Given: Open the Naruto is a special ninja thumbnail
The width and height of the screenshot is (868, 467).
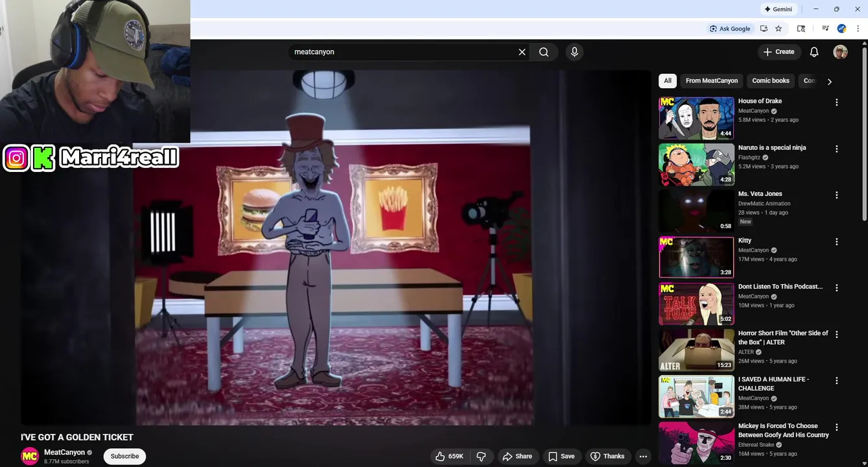Looking at the screenshot, I should pos(696,165).
